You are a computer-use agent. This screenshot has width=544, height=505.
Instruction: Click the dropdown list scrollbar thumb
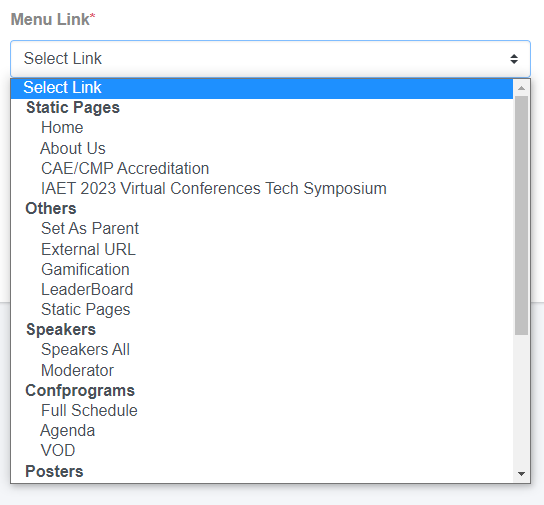click(521, 215)
